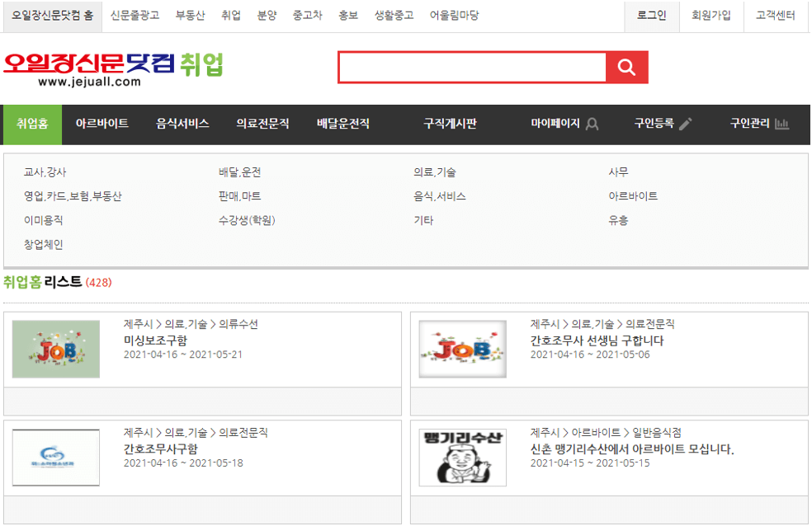
Task: Click the 오일장신문닷컴 취업 site logo
Action: point(113,68)
